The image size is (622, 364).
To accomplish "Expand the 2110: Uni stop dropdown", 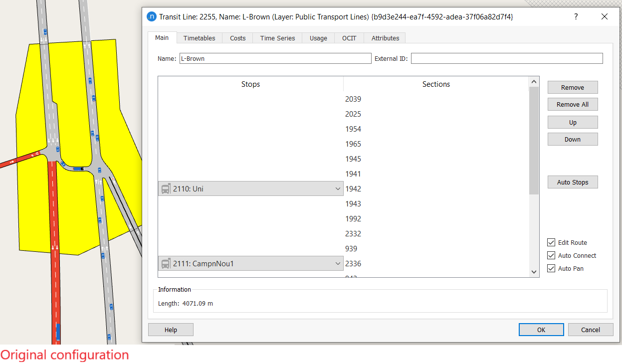I will (x=338, y=189).
